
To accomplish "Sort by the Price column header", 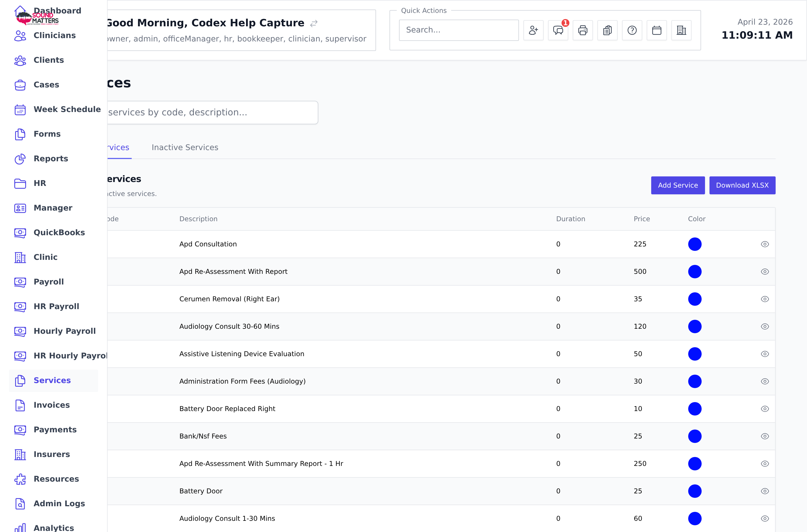I will pos(642,219).
